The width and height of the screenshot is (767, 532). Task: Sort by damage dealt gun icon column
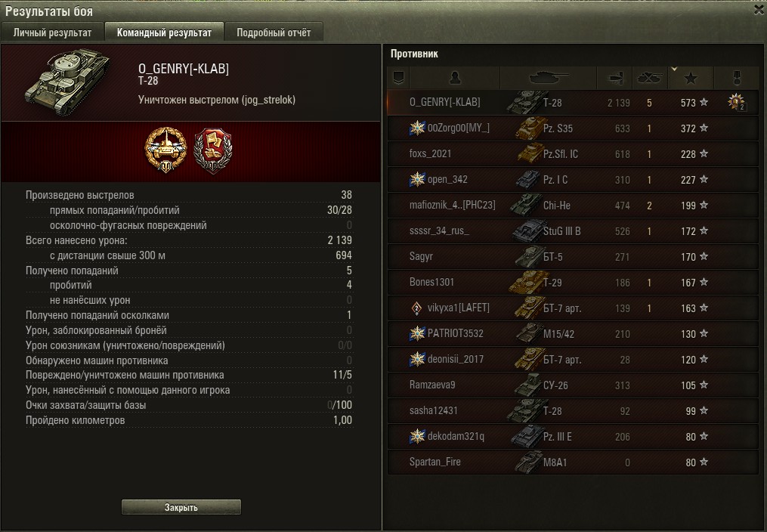pos(615,78)
